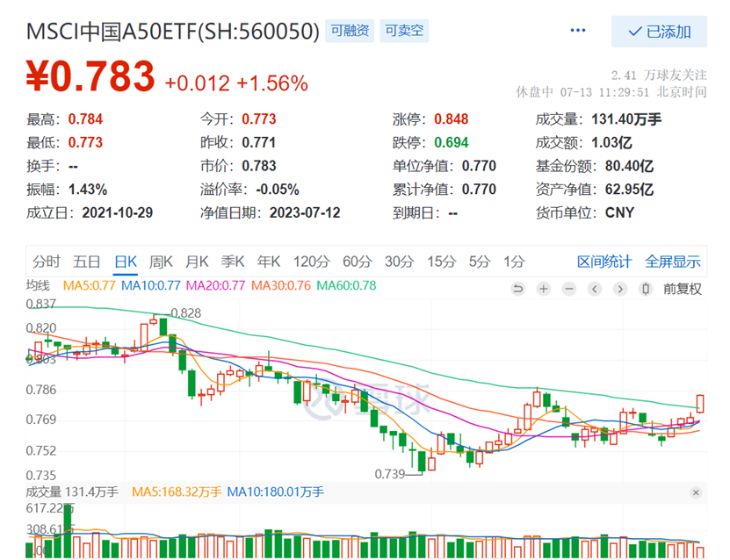Select the 年K chart tab
This screenshot has width=730, height=560.
(x=269, y=262)
